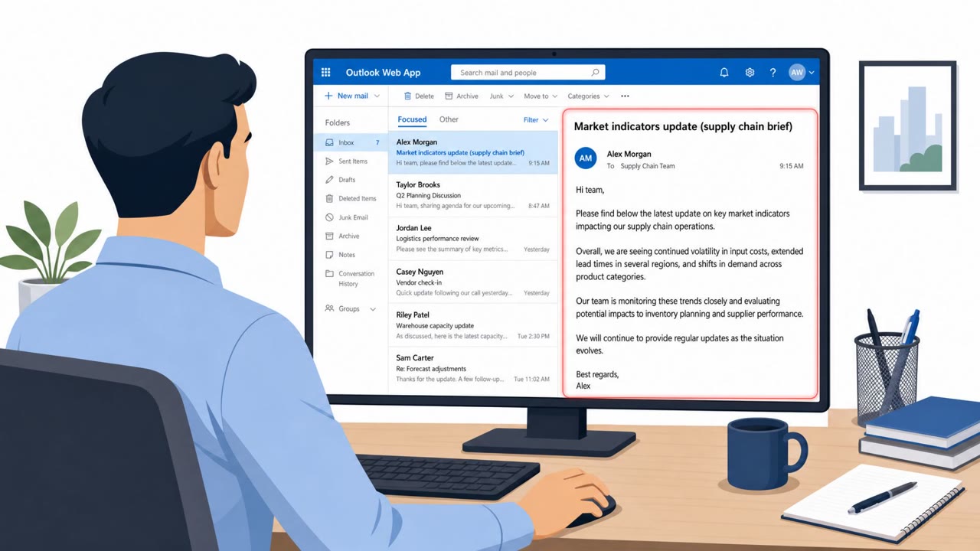Click the Junk Email blocked icon
Viewport: 980px width, 551px height.
tap(329, 217)
